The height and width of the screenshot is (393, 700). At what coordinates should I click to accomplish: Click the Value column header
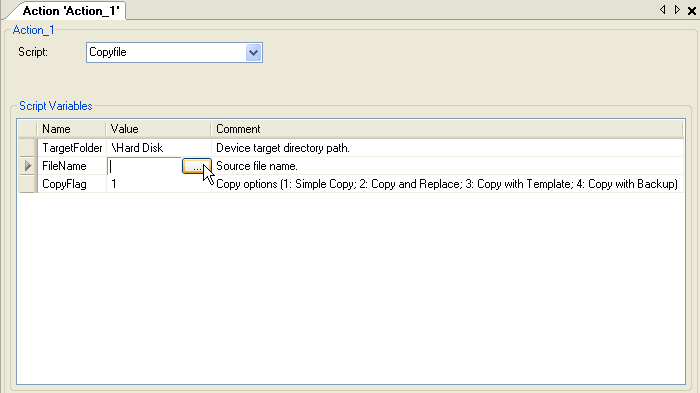pos(158,129)
